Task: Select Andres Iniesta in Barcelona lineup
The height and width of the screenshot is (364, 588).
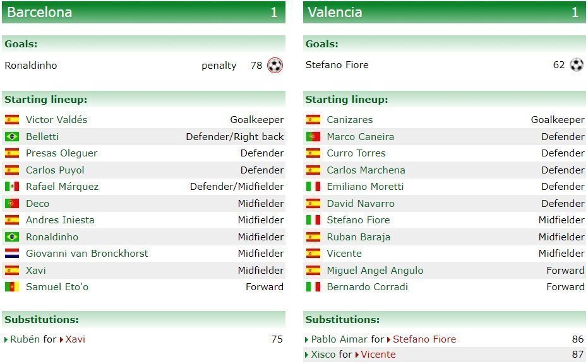Action: pos(60,220)
